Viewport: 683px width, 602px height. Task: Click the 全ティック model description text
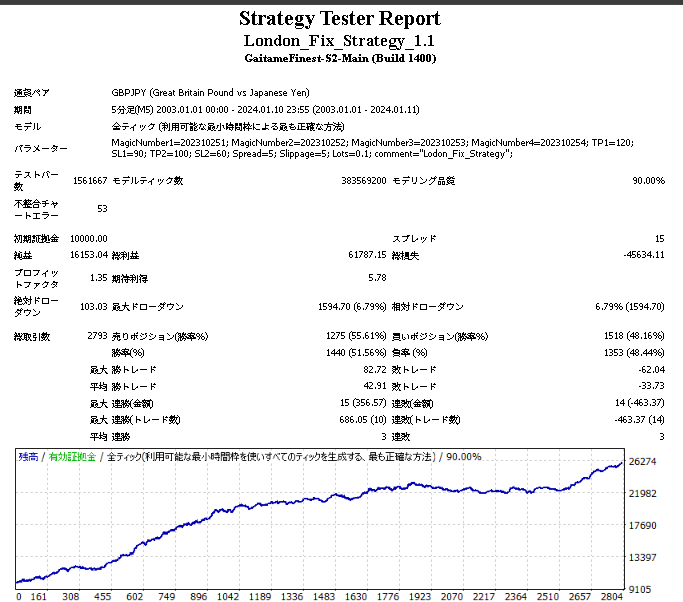pos(228,127)
